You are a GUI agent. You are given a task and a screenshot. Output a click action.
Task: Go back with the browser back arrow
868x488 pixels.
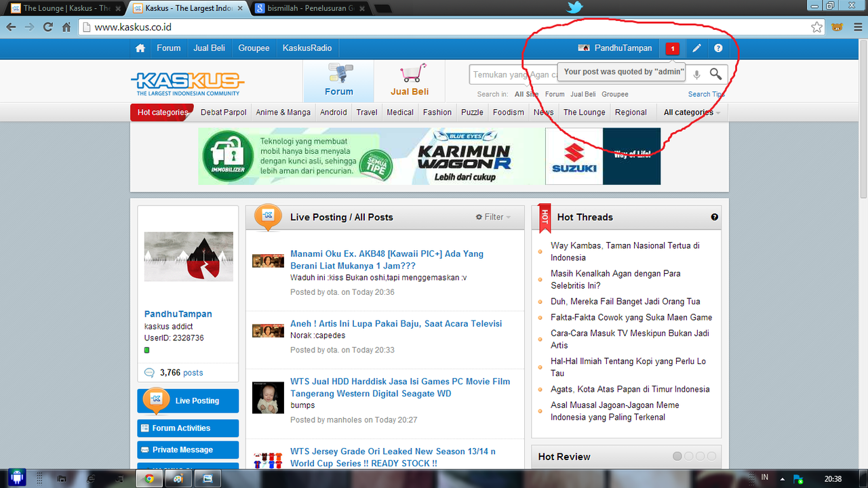click(11, 27)
